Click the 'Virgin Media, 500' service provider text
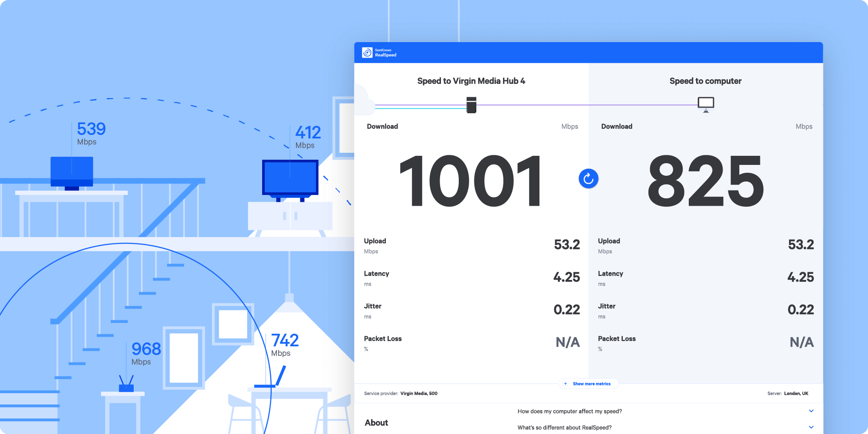 pos(419,394)
